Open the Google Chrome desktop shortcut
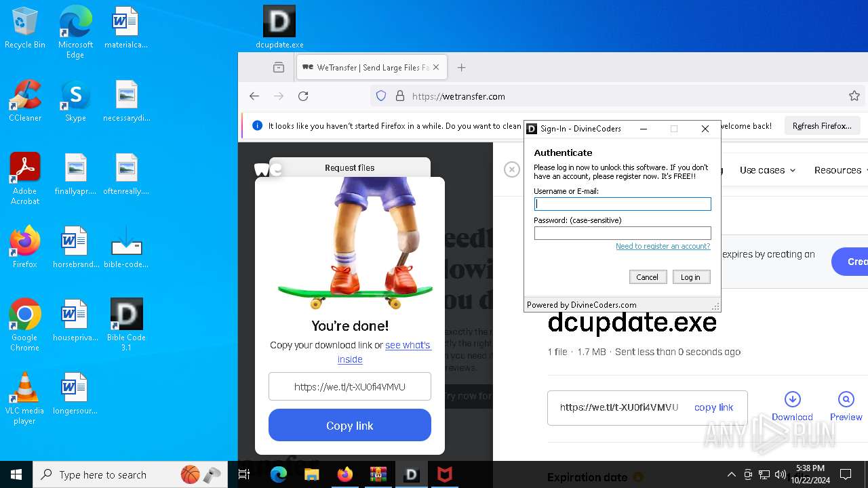The width and height of the screenshot is (868, 488). pos(25,325)
